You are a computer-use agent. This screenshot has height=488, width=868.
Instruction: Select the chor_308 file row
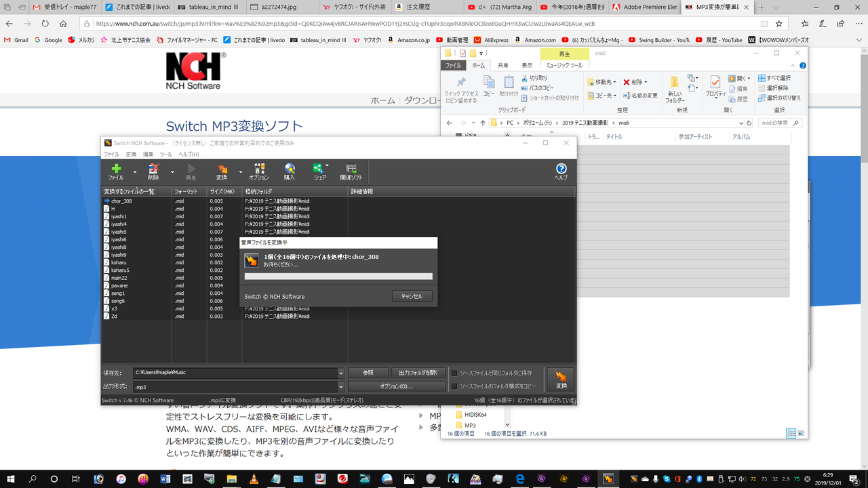(338, 201)
